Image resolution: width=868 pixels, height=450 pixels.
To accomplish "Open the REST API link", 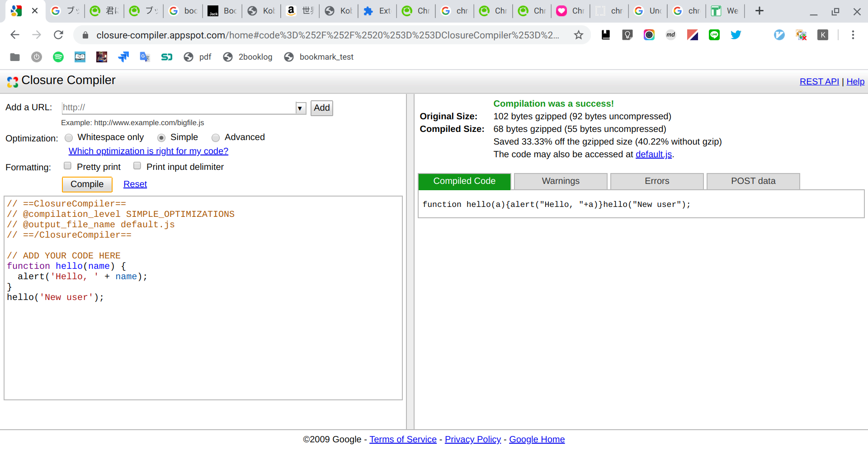I will [819, 82].
